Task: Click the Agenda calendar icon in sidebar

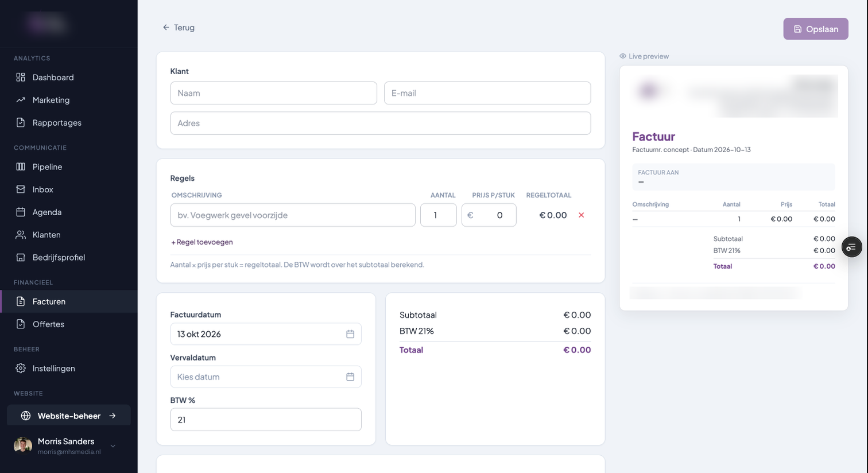Action: pos(21,212)
